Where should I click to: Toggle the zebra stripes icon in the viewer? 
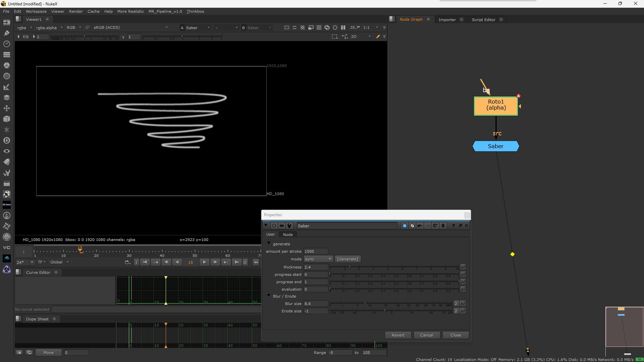pyautogui.click(x=302, y=27)
